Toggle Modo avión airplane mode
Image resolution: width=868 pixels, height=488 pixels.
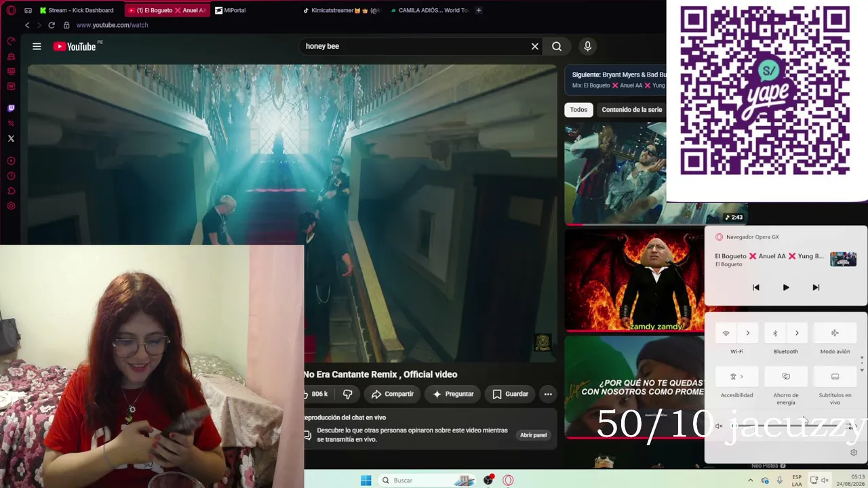coord(835,333)
